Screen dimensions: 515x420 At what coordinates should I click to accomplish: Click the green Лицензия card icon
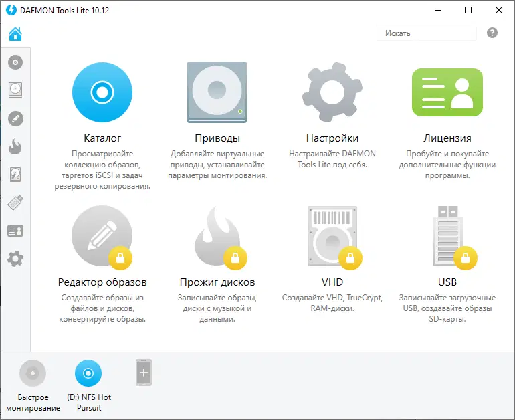click(447, 92)
